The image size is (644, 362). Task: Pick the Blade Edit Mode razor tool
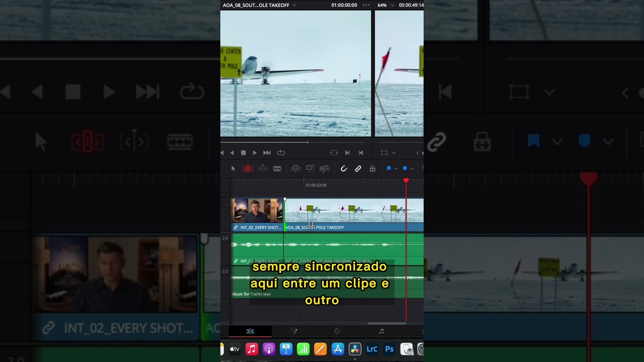277,168
